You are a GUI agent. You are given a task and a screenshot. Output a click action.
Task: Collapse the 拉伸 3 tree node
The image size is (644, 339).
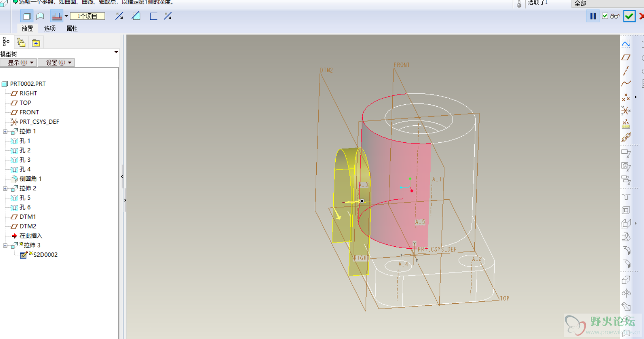(x=5, y=246)
